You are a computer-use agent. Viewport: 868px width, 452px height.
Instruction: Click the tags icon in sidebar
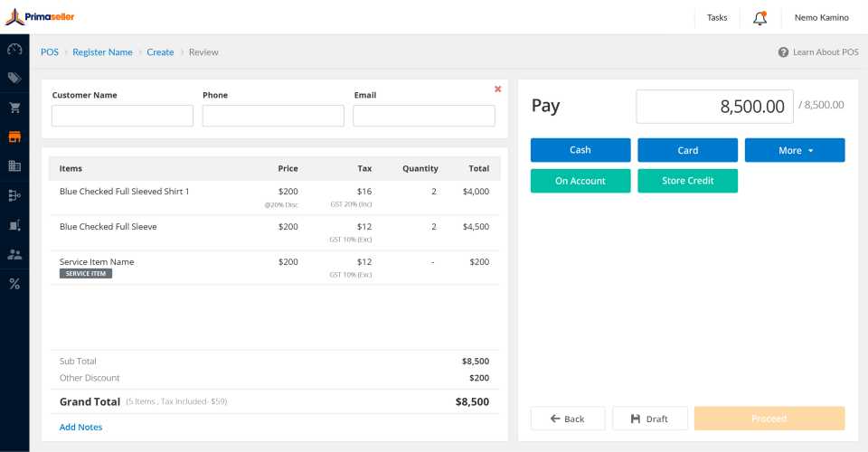click(x=14, y=78)
